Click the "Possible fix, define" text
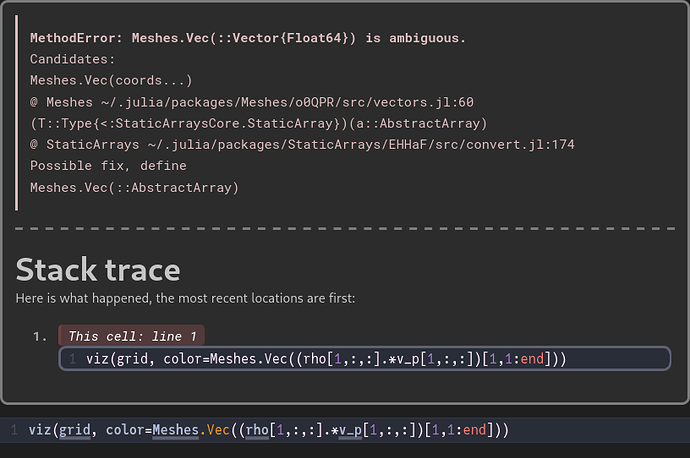 pos(108,166)
